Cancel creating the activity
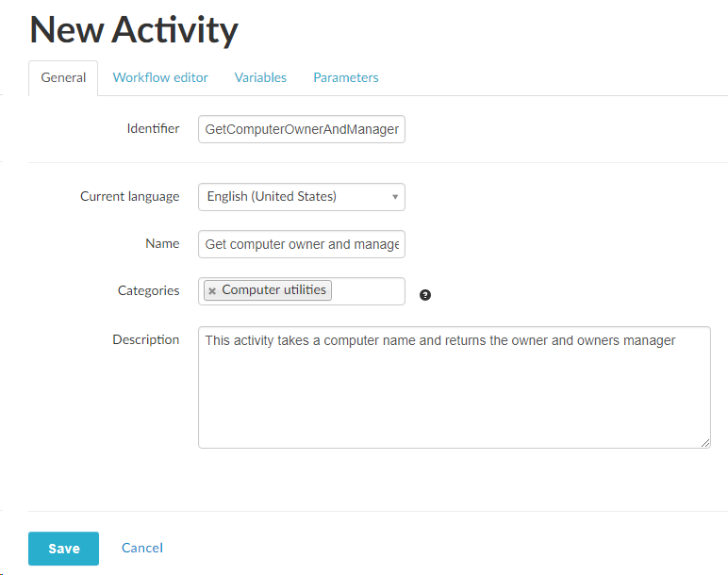This screenshot has height=575, width=728. (142, 548)
